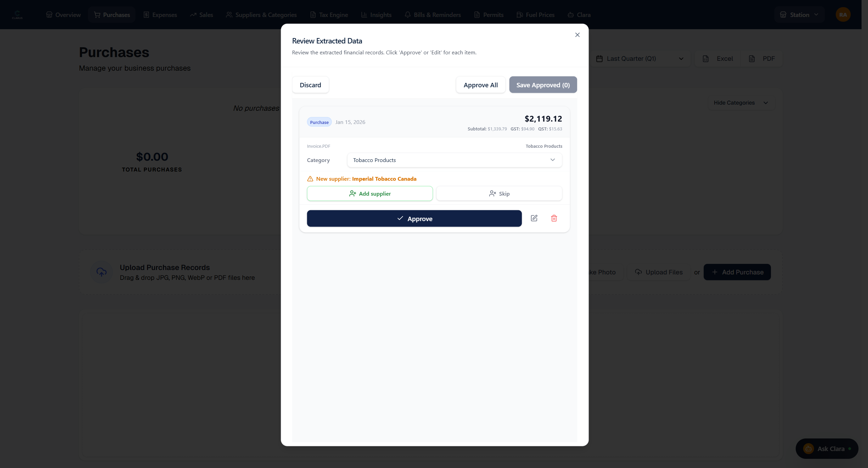Click the Jan 15, 2026 date text
The image size is (868, 468).
click(x=350, y=122)
